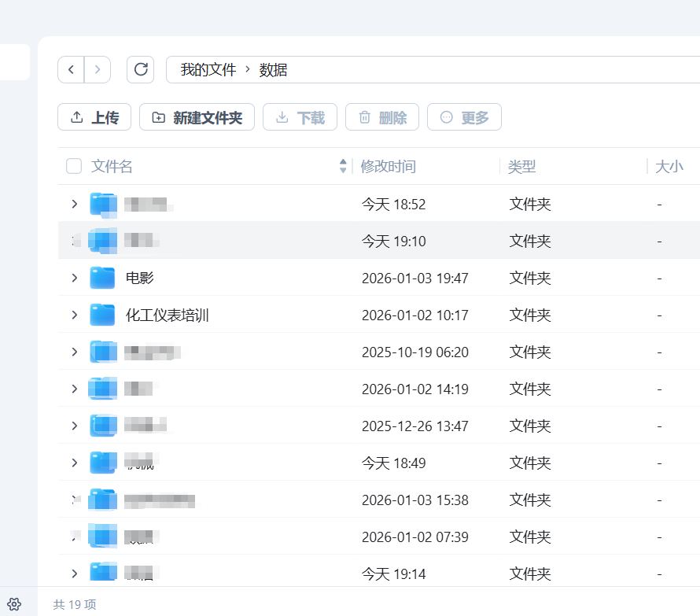The width and height of the screenshot is (700, 616).
Task: Click the 下载 download button
Action: pyautogui.click(x=300, y=117)
